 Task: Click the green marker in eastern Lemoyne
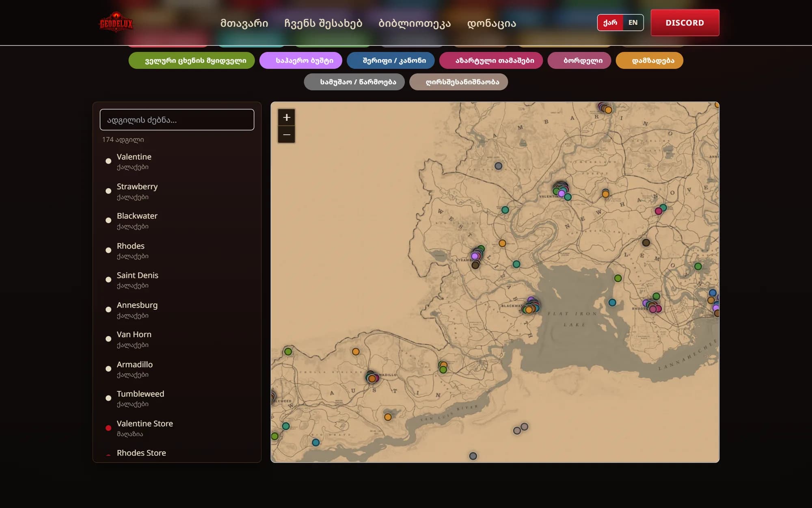tap(698, 267)
